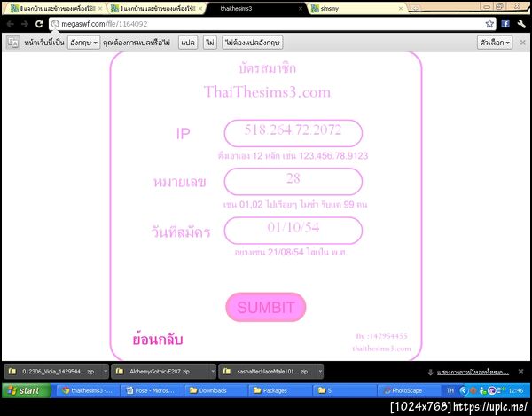Click the TH language indicator

point(450,390)
